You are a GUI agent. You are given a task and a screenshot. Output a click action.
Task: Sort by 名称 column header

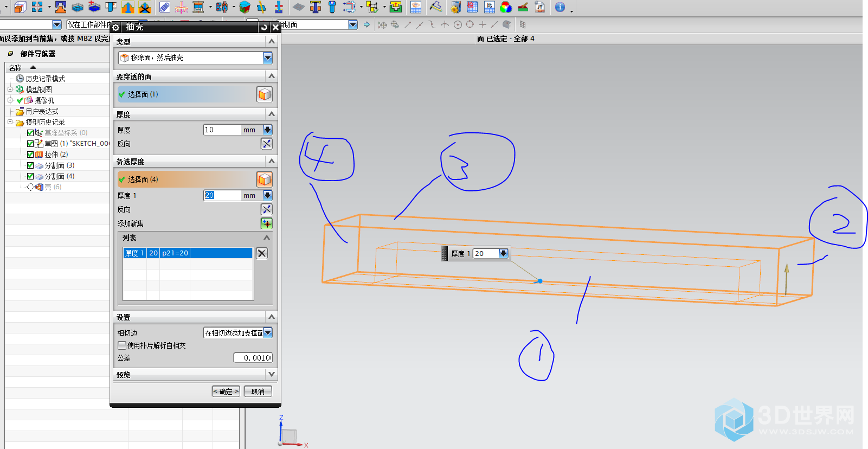click(15, 68)
